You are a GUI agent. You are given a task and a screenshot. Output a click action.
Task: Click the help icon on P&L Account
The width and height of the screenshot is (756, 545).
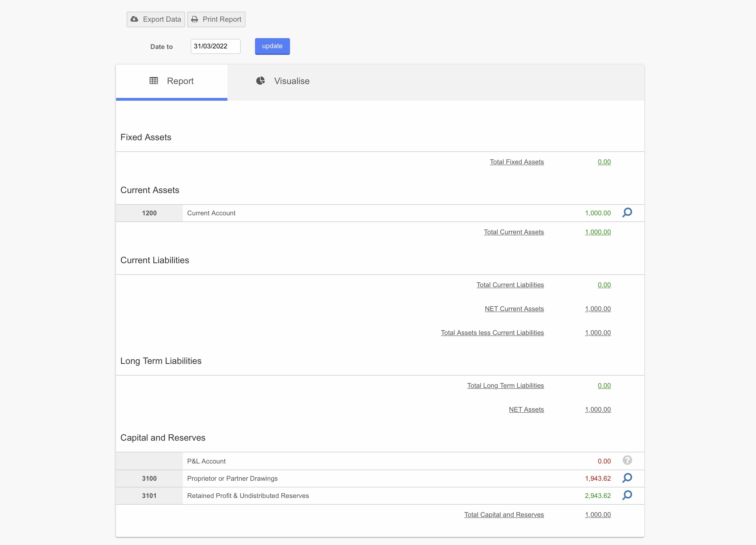pyautogui.click(x=627, y=460)
